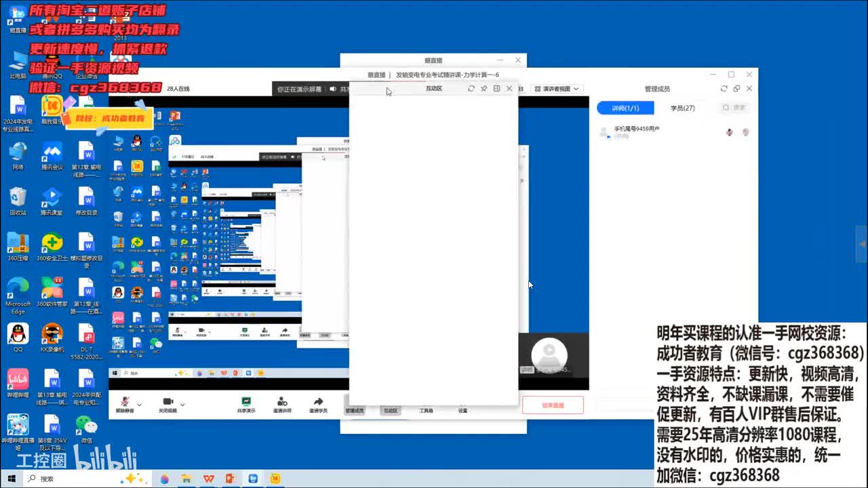Select the 网络 Network desktop icon

click(x=18, y=156)
